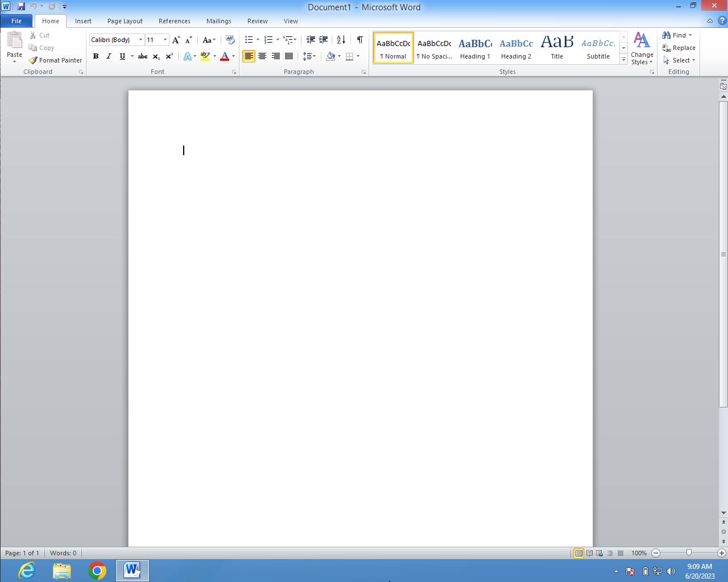Toggle Bold formatting

96,56
